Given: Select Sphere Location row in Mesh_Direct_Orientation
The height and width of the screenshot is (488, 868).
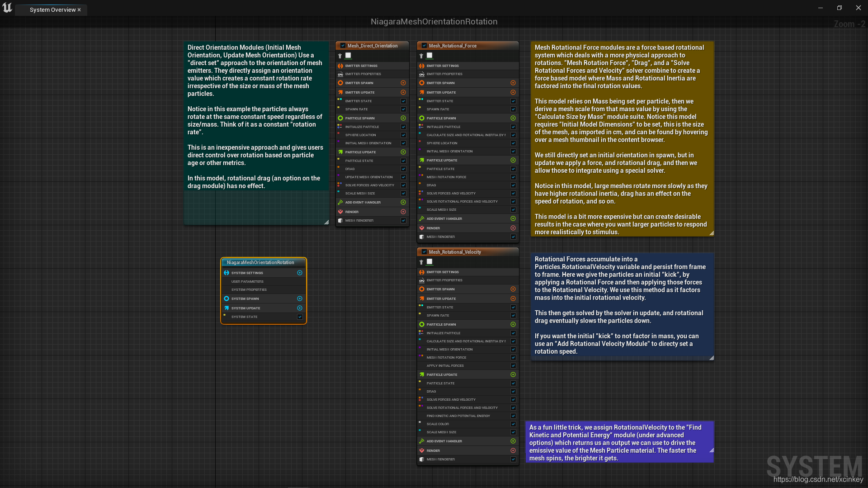Looking at the screenshot, I should (x=372, y=135).
